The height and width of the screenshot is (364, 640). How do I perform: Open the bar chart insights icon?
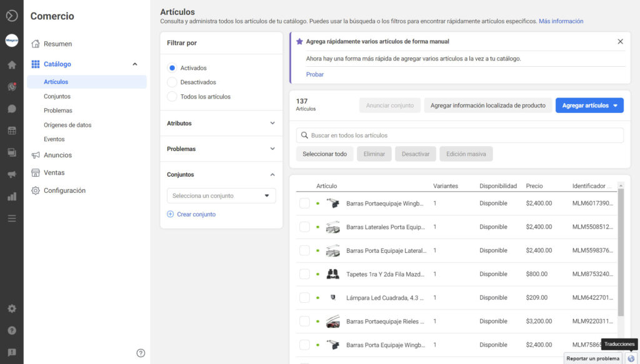pos(11,196)
